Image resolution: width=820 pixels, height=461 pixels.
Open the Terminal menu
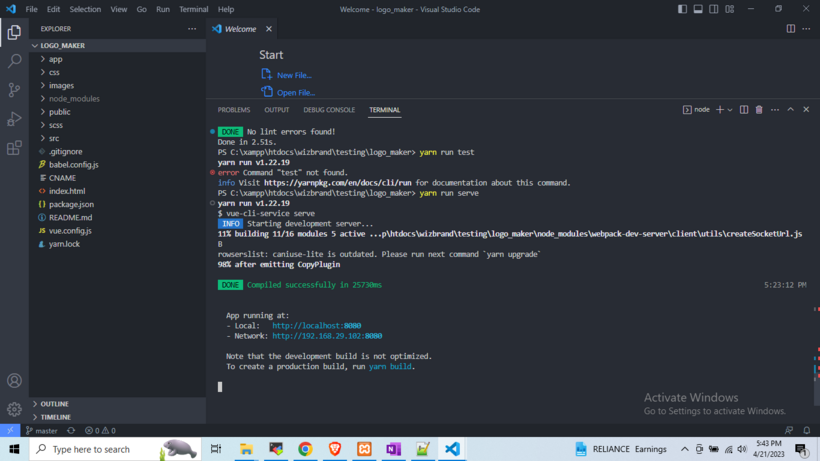tap(193, 9)
